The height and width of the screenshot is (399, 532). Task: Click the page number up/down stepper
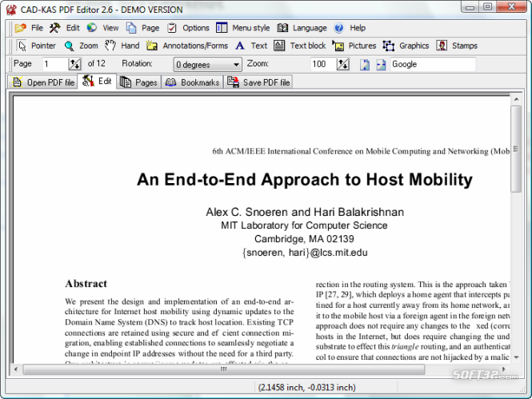pos(74,64)
